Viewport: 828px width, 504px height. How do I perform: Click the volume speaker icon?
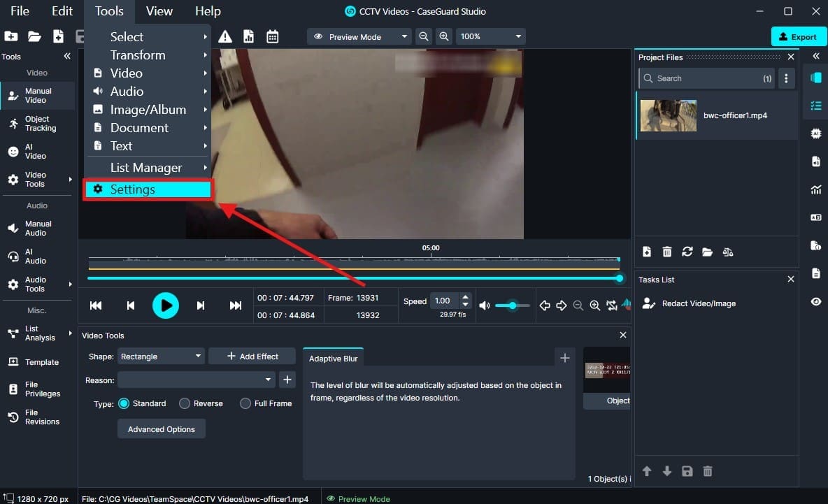pyautogui.click(x=484, y=305)
